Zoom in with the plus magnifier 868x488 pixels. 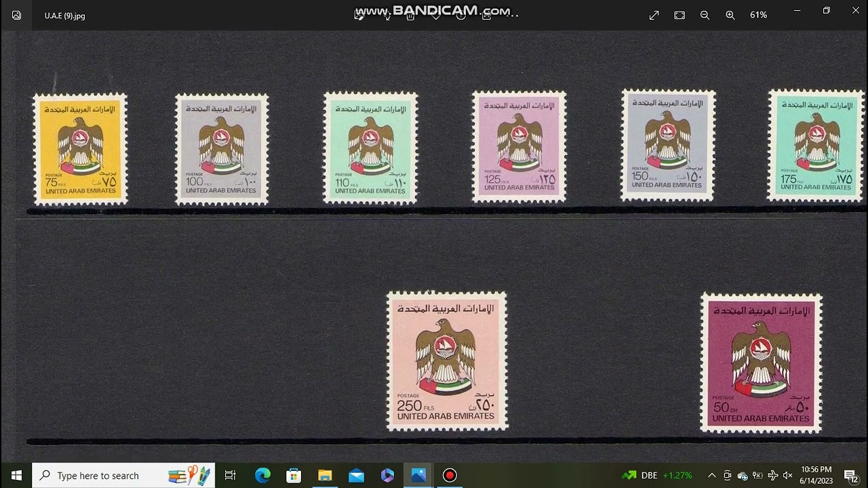click(730, 15)
